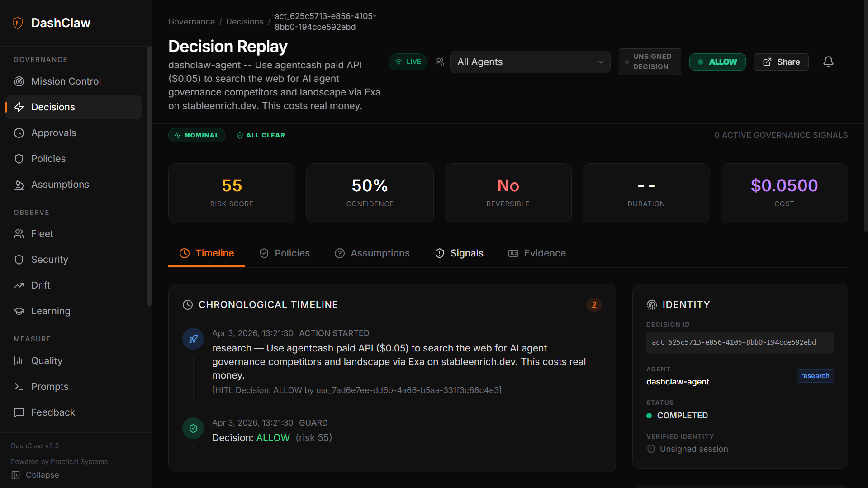Screen dimensions: 868x488
Task: Click Collapse at the sidebar bottom
Action: click(x=35, y=475)
